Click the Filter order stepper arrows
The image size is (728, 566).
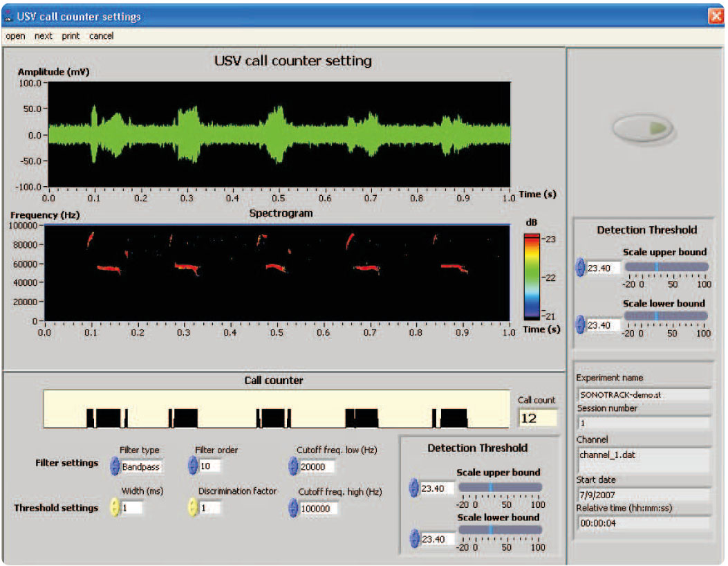pyautogui.click(x=193, y=466)
